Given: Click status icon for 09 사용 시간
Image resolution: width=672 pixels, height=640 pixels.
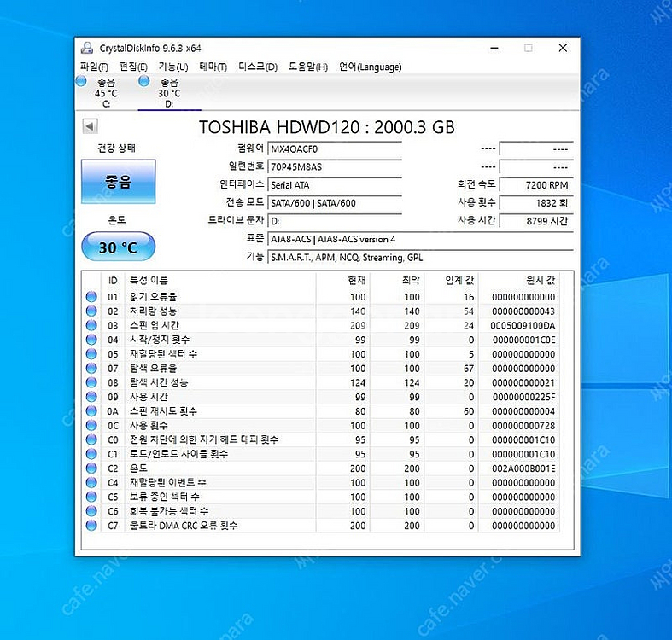Looking at the screenshot, I should point(91,397).
